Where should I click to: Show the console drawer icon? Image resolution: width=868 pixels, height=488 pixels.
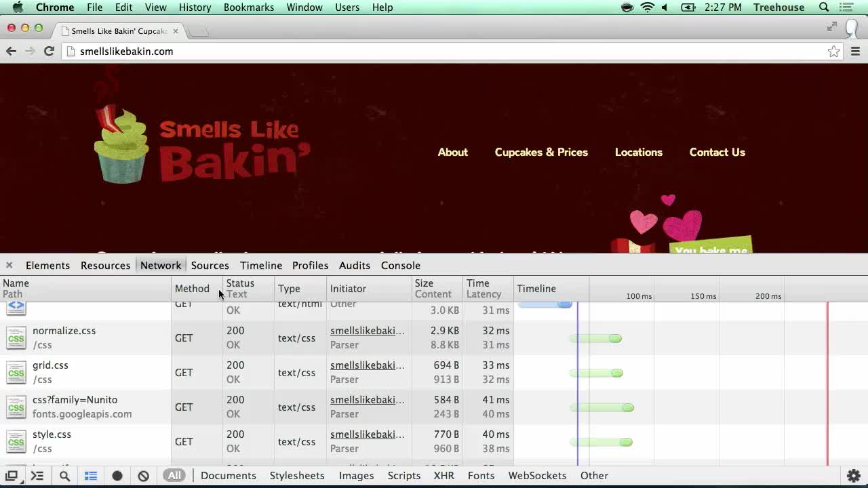click(x=37, y=476)
